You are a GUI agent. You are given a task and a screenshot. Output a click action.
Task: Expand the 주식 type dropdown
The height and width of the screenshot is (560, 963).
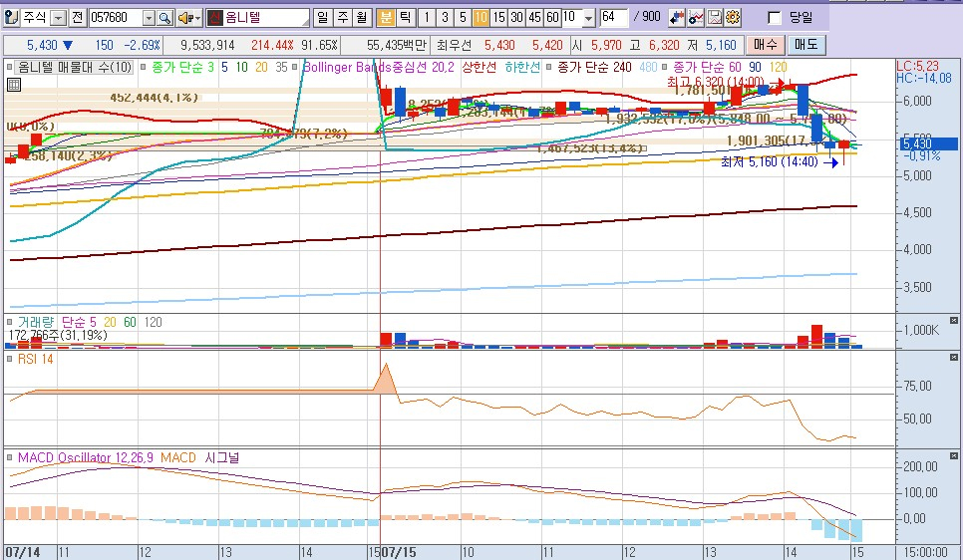tap(58, 18)
